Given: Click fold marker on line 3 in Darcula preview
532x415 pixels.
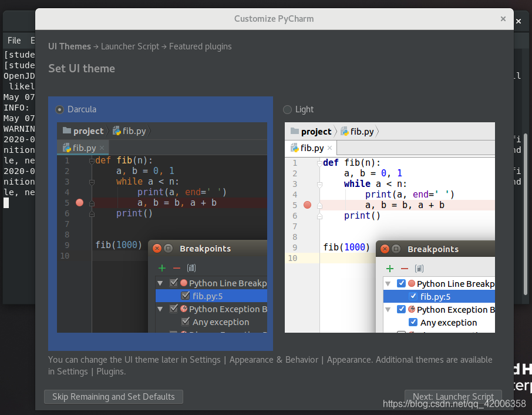Looking at the screenshot, I should point(92,182).
